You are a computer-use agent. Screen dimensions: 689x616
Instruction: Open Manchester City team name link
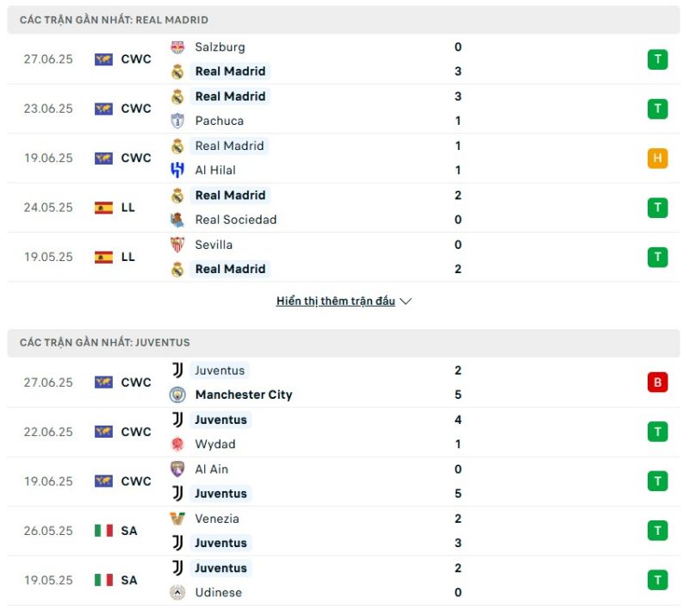click(244, 395)
